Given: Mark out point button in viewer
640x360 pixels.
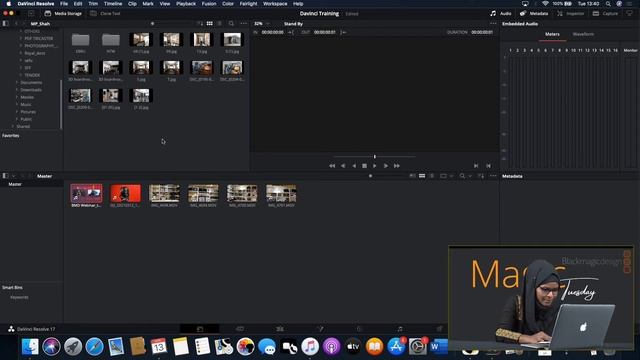Looking at the screenshot, I should coord(488,166).
